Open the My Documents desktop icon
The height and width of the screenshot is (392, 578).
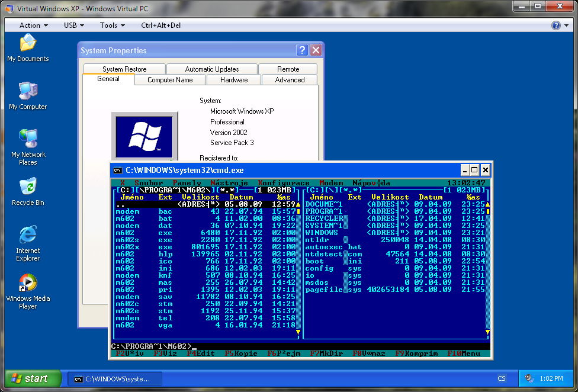[x=28, y=48]
